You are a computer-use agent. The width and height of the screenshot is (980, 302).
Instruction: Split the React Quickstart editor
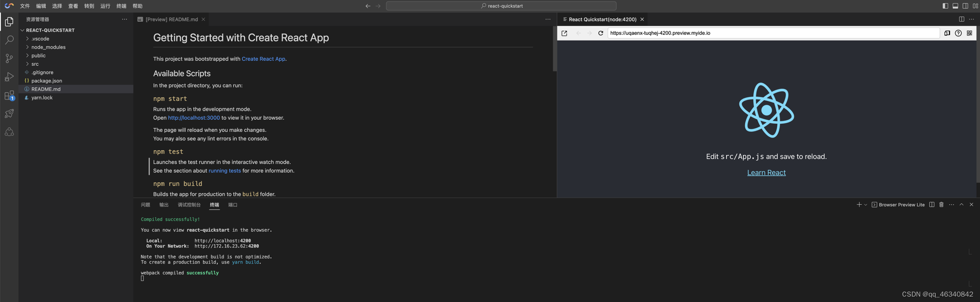point(962,19)
